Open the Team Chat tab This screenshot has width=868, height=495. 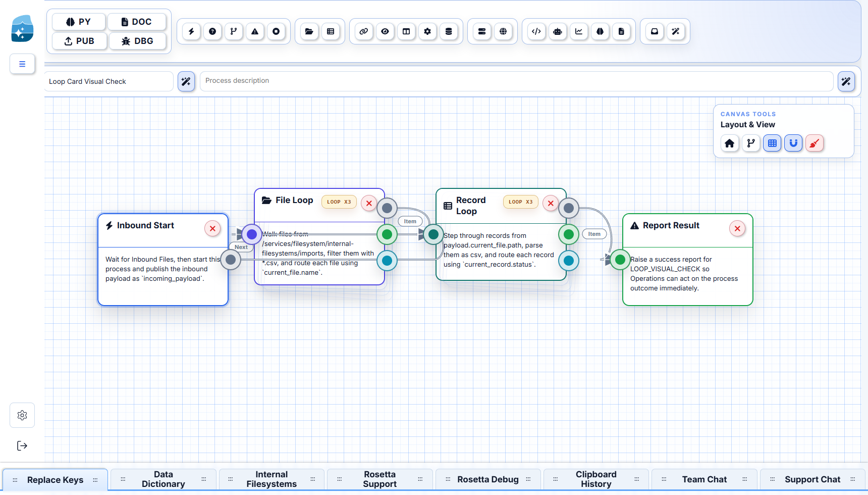tap(704, 479)
